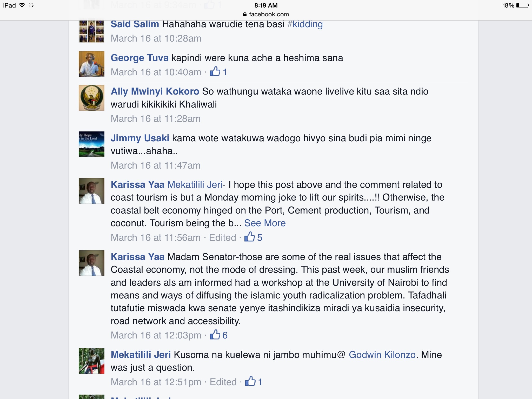Image resolution: width=532 pixels, height=399 pixels.
Task: Click the tagged Mekatilili Jeri mention
Action: (x=195, y=185)
